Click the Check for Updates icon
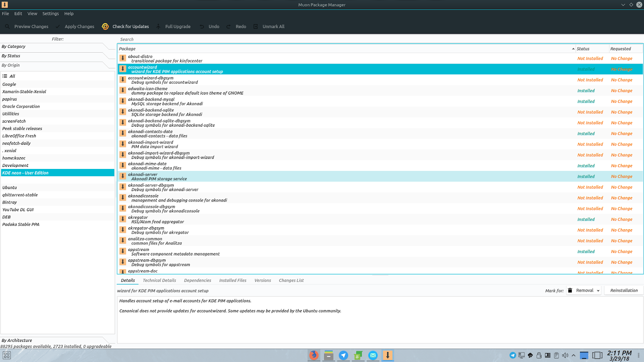This screenshot has width=644, height=362. click(x=105, y=26)
